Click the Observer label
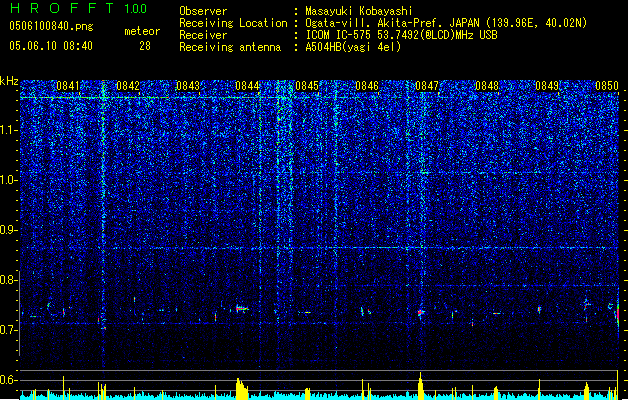This screenshot has width=629, height=400. 203,11
